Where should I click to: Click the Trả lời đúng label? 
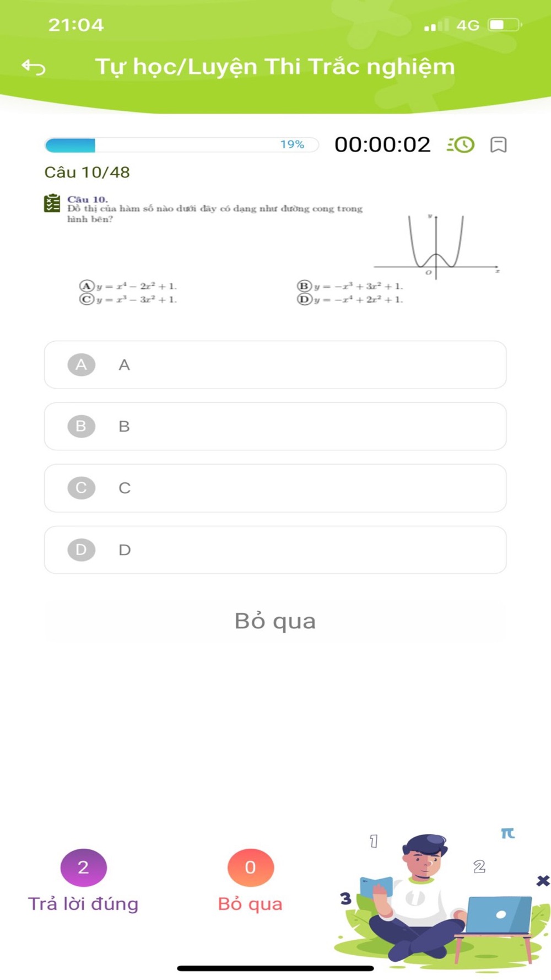click(83, 904)
